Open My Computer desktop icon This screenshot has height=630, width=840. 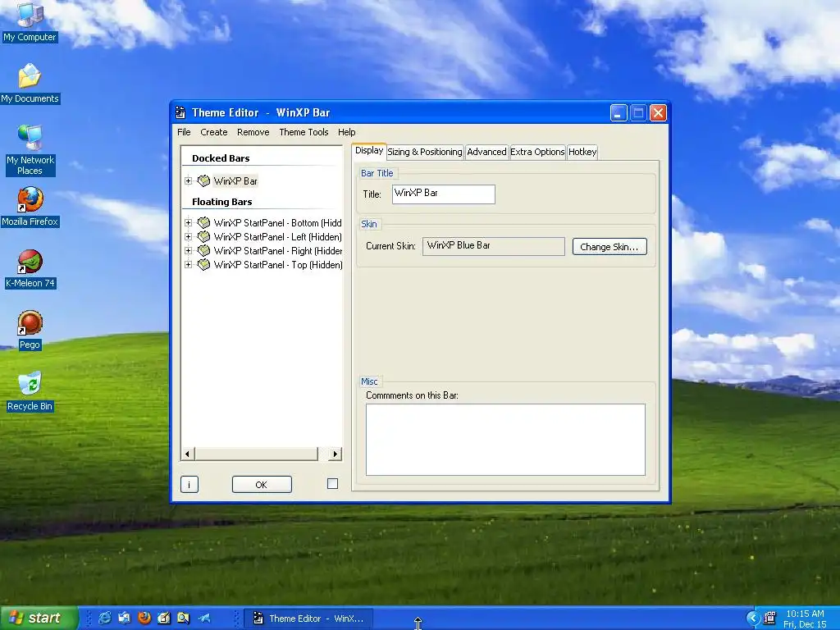[x=30, y=22]
